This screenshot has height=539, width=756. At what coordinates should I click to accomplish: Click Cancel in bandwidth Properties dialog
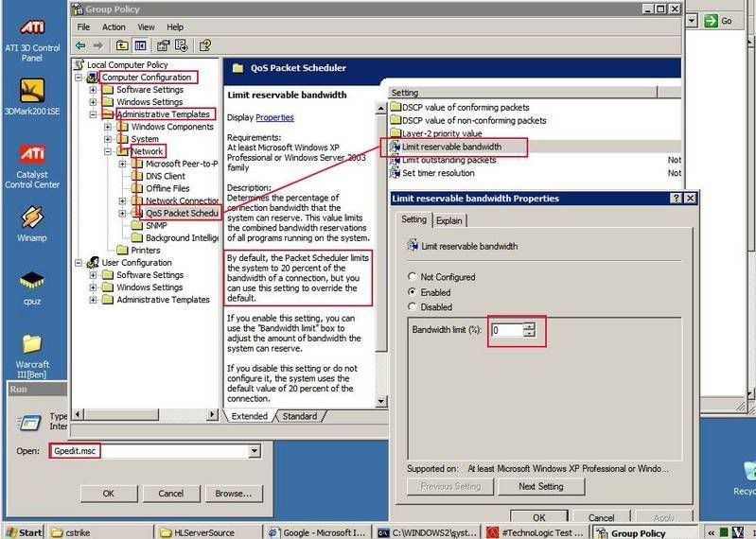pos(601,518)
